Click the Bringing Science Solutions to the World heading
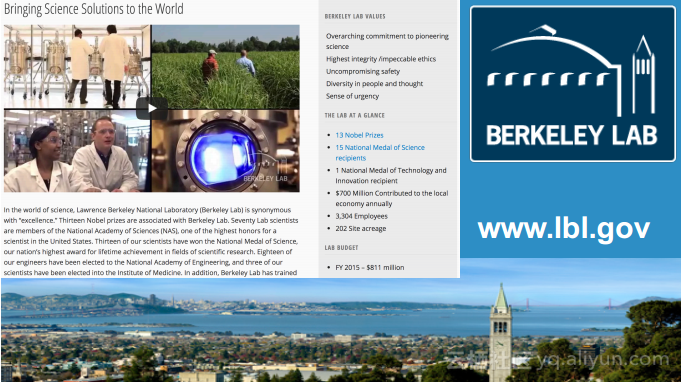This screenshot has width=681, height=382. [94, 9]
